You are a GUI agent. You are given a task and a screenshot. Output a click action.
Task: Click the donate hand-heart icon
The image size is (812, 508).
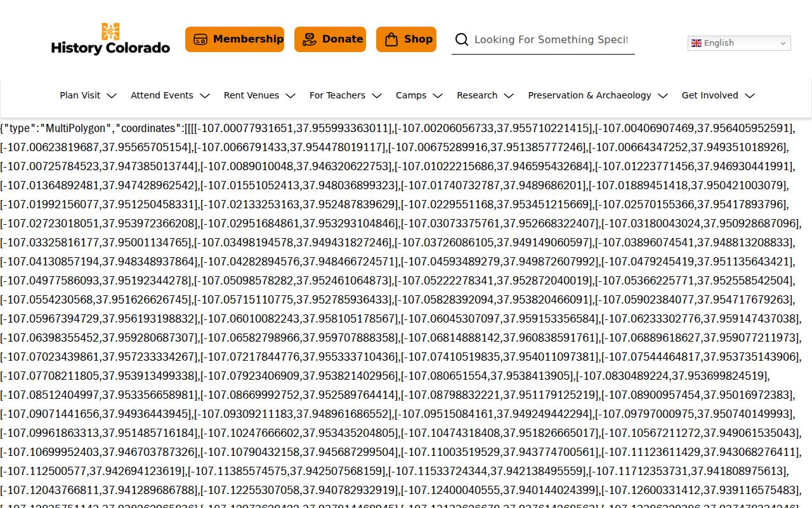pos(310,39)
